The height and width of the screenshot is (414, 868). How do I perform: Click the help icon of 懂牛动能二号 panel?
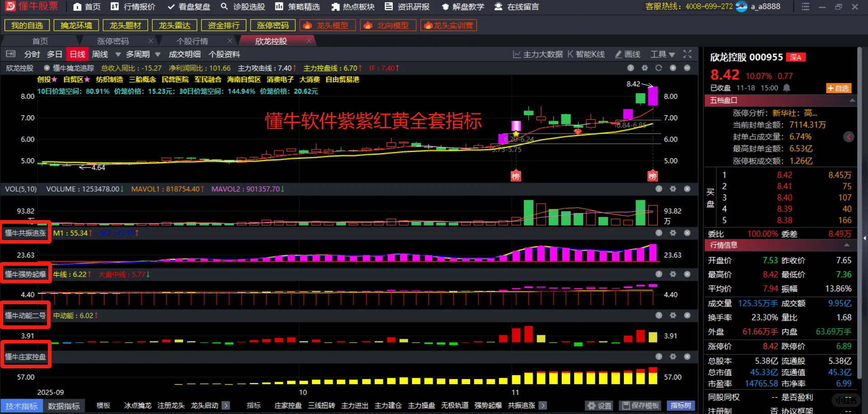pyautogui.click(x=659, y=315)
